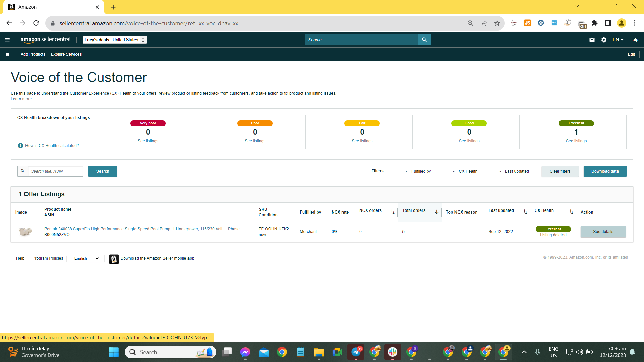Open the Lucy's deals marketplace switcher
Image resolution: width=644 pixels, height=362 pixels.
114,40
